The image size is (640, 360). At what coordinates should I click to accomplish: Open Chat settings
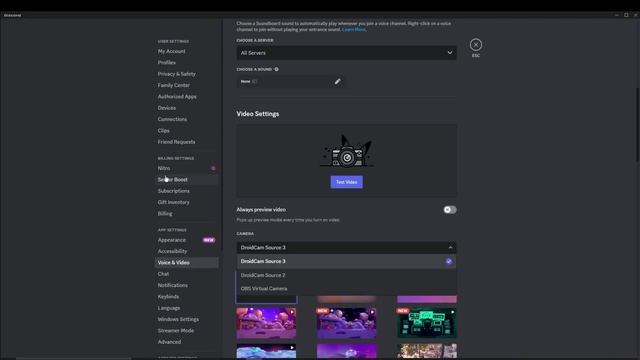click(164, 274)
